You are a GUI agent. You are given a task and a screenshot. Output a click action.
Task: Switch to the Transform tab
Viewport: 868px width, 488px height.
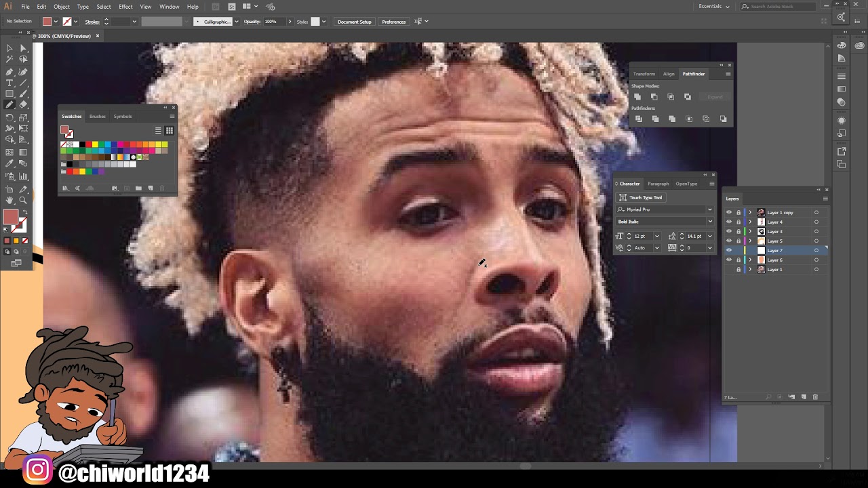point(644,74)
